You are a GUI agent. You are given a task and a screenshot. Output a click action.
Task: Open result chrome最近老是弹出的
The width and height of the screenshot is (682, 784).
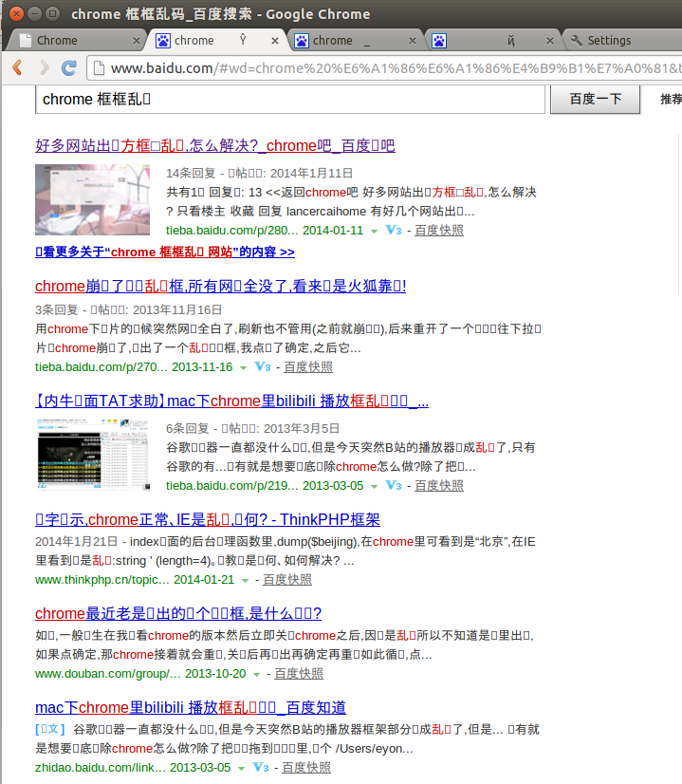click(x=178, y=613)
